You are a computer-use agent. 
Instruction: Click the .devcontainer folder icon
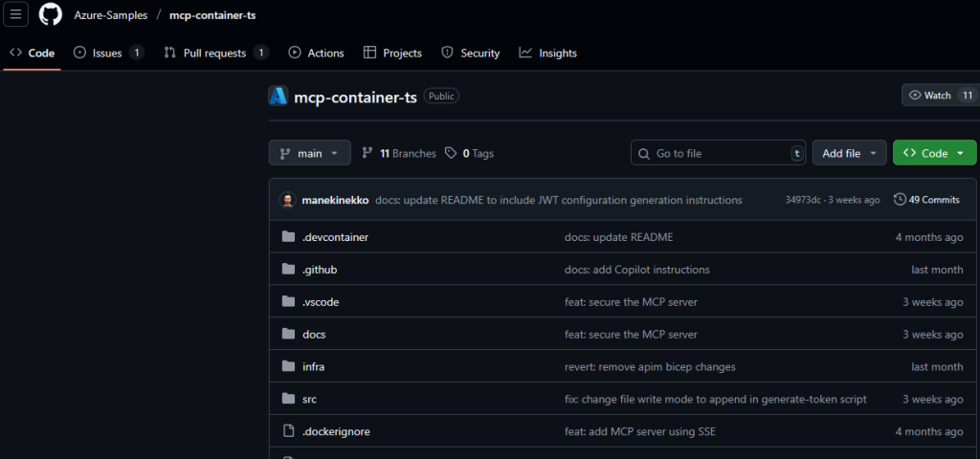pos(288,237)
